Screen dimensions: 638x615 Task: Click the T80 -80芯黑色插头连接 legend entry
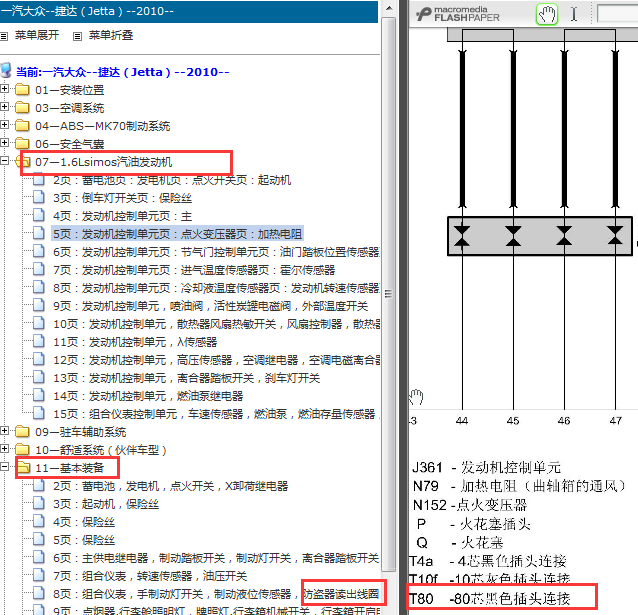point(490,598)
